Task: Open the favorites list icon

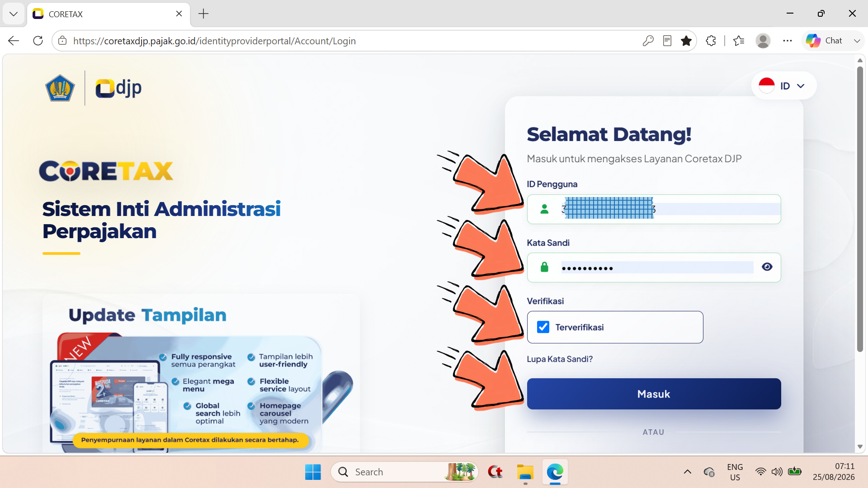Action: click(739, 41)
